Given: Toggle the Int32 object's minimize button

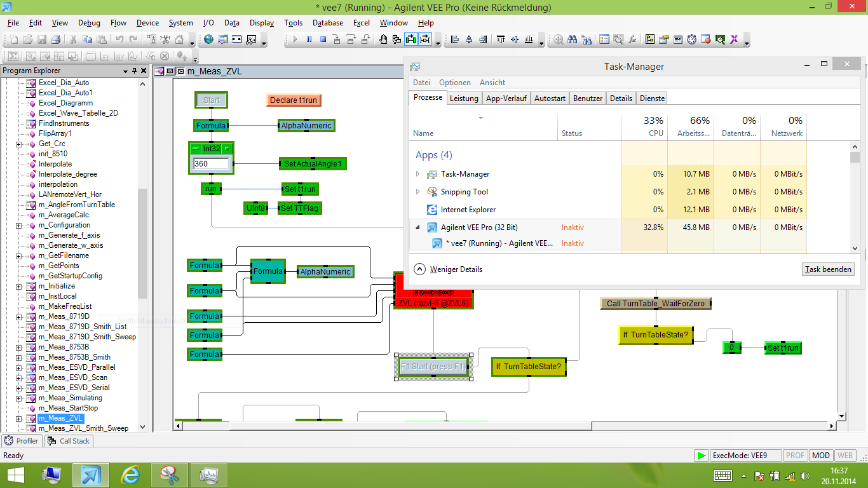Looking at the screenshot, I should [x=196, y=148].
